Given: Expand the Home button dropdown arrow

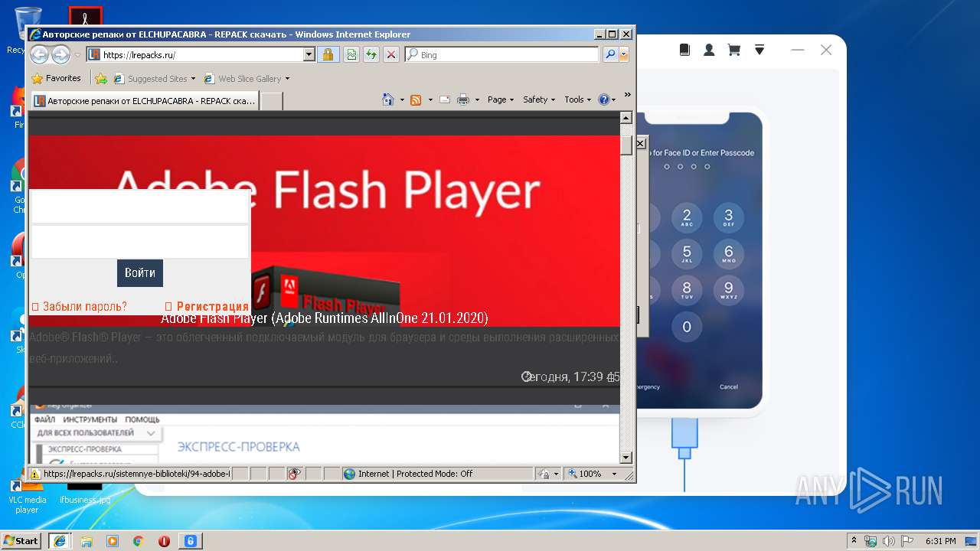Looking at the screenshot, I should [402, 99].
